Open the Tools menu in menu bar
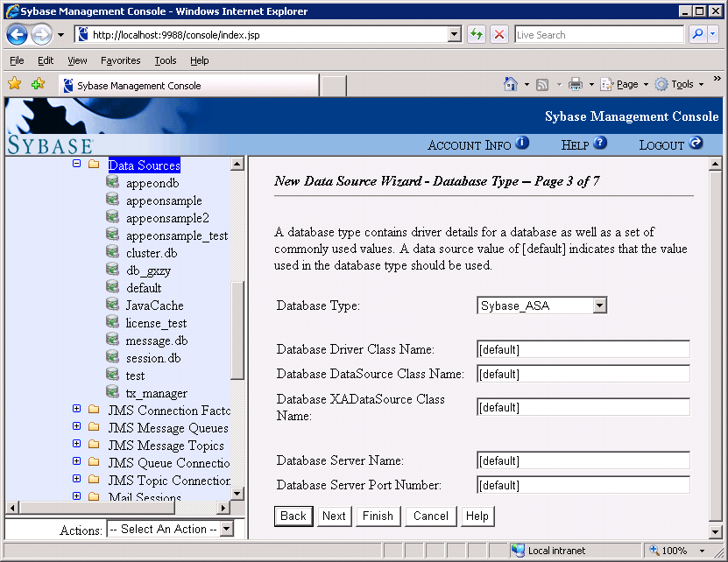Image resolution: width=728 pixels, height=562 pixels. point(166,60)
